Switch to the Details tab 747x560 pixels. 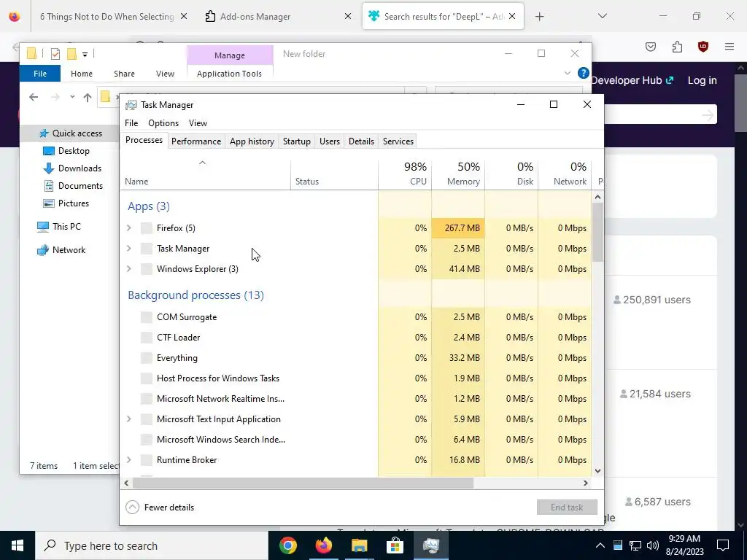coord(361,141)
